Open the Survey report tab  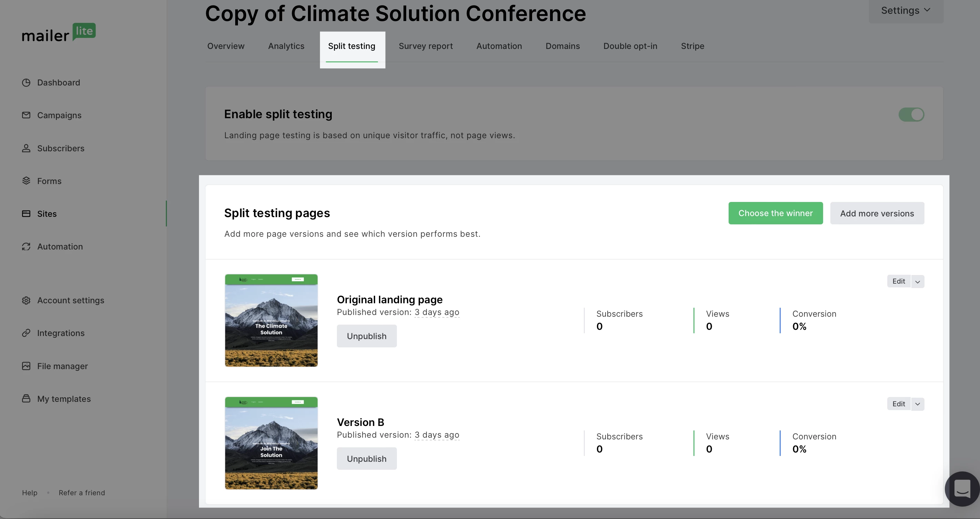coord(425,46)
